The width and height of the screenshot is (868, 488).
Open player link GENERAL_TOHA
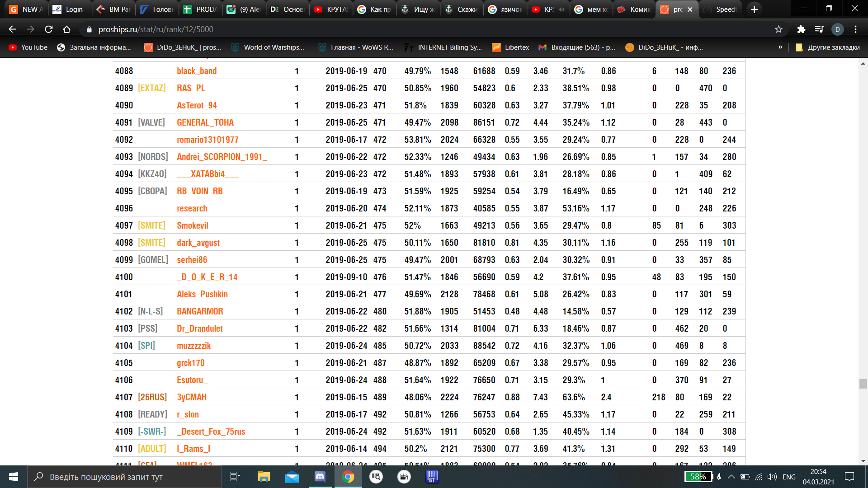click(205, 122)
